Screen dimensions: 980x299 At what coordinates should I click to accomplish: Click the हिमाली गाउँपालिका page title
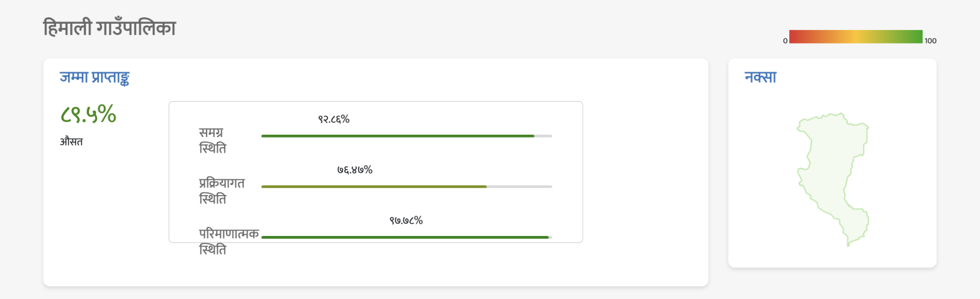click(x=109, y=29)
